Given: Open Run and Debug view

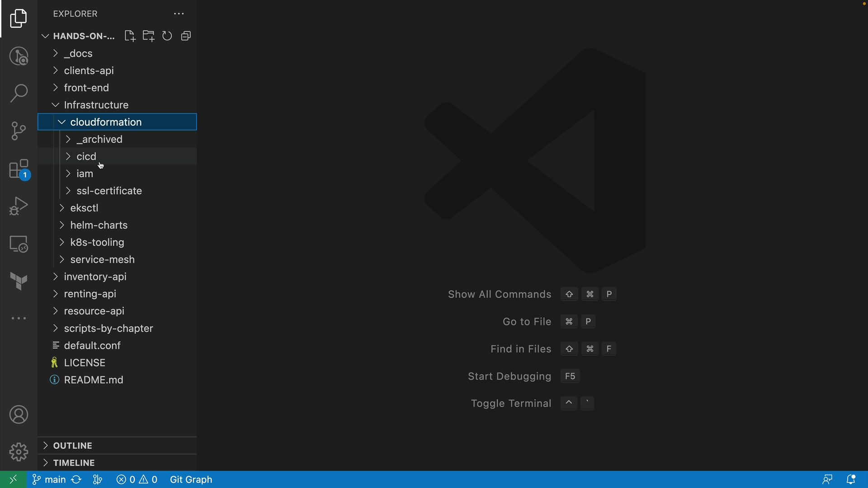Looking at the screenshot, I should (x=19, y=206).
